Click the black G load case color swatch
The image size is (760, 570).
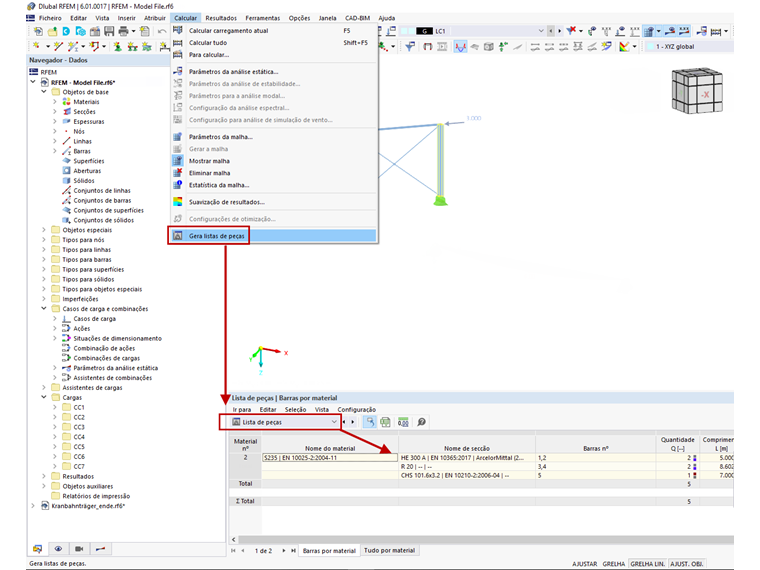(424, 31)
